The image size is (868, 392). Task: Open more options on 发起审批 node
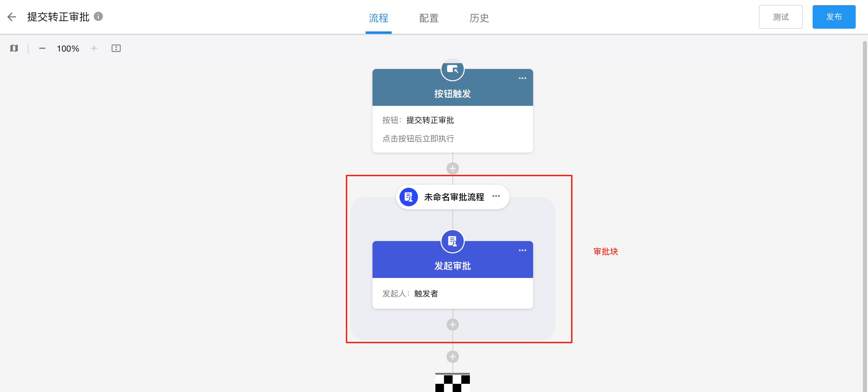pyautogui.click(x=523, y=250)
